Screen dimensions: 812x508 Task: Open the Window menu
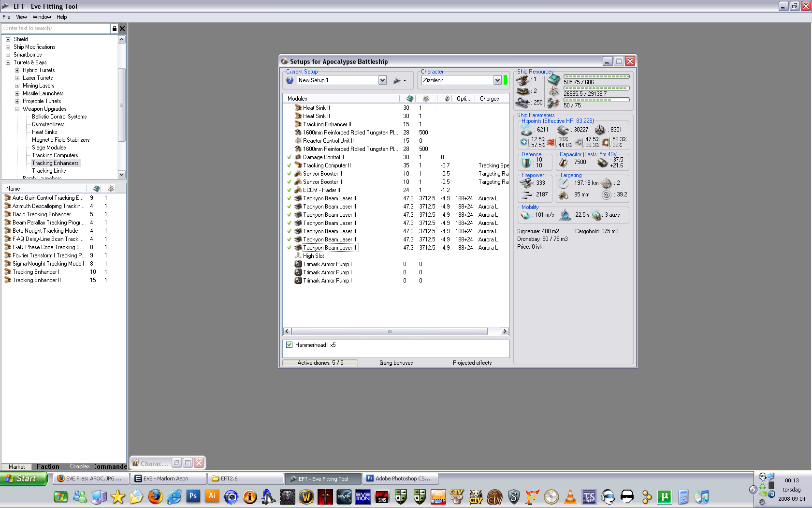(42, 17)
